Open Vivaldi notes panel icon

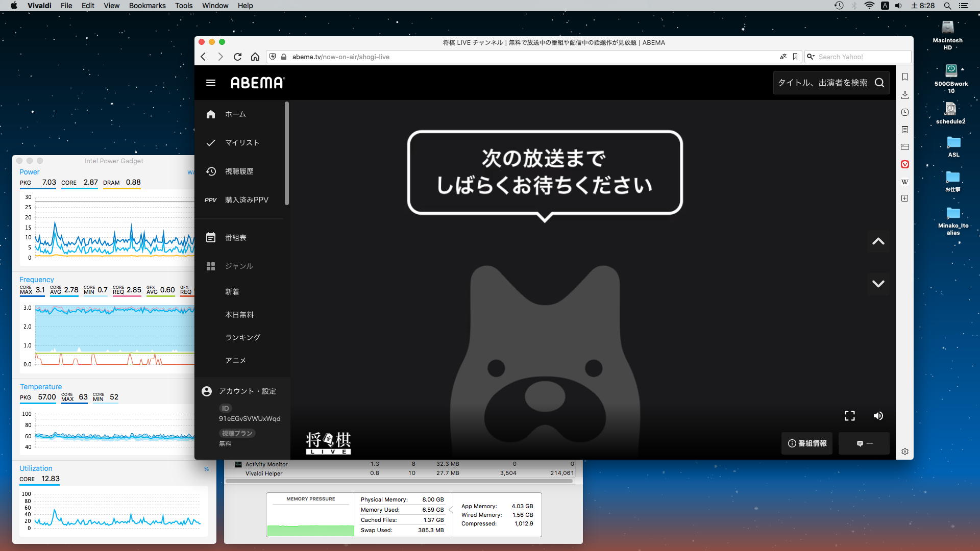(x=904, y=130)
